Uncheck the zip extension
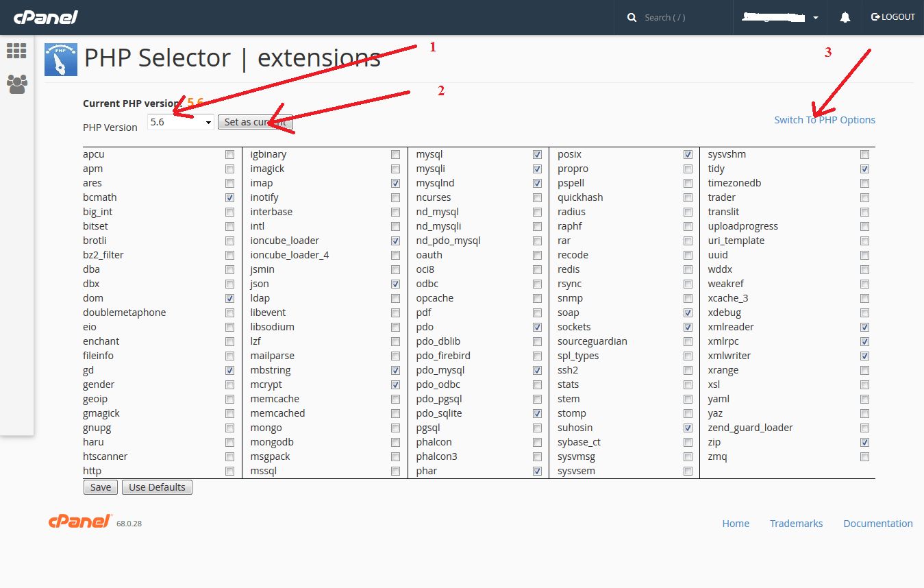 (x=864, y=442)
